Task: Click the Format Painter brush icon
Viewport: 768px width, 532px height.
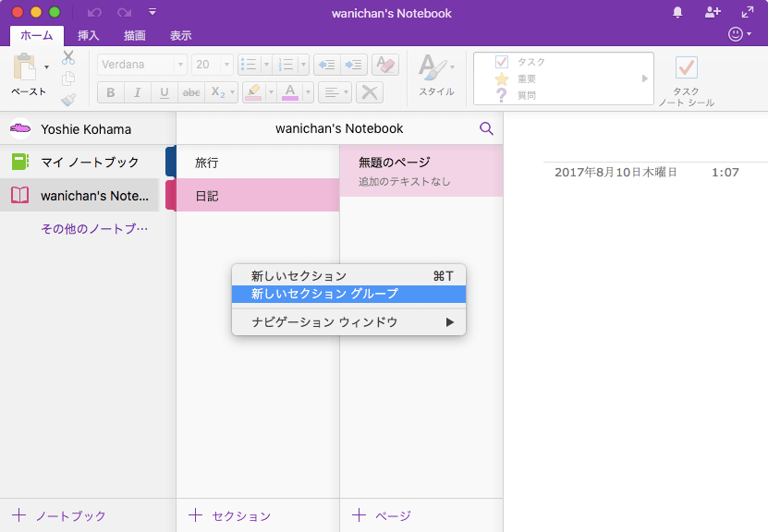Action: click(68, 100)
